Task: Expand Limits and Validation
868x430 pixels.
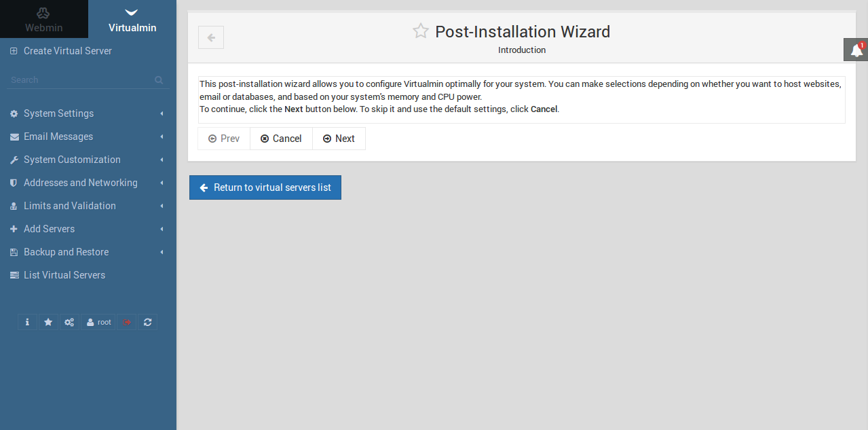Action: click(88, 206)
